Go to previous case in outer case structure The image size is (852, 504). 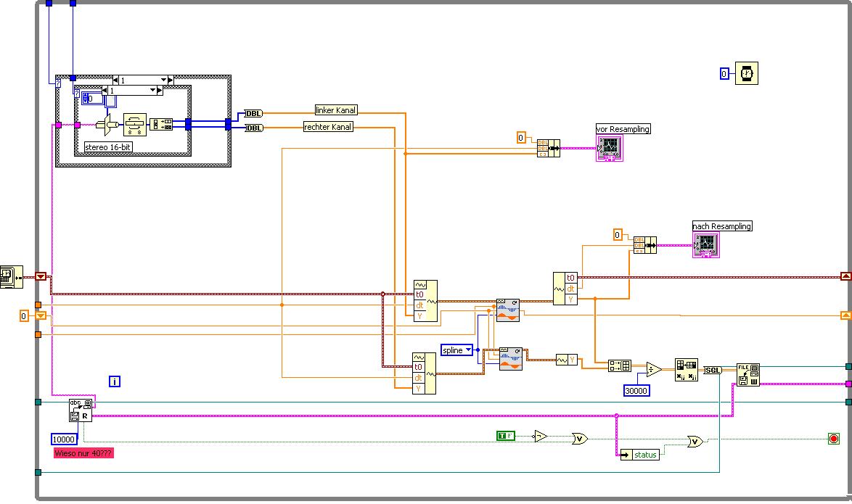click(115, 80)
